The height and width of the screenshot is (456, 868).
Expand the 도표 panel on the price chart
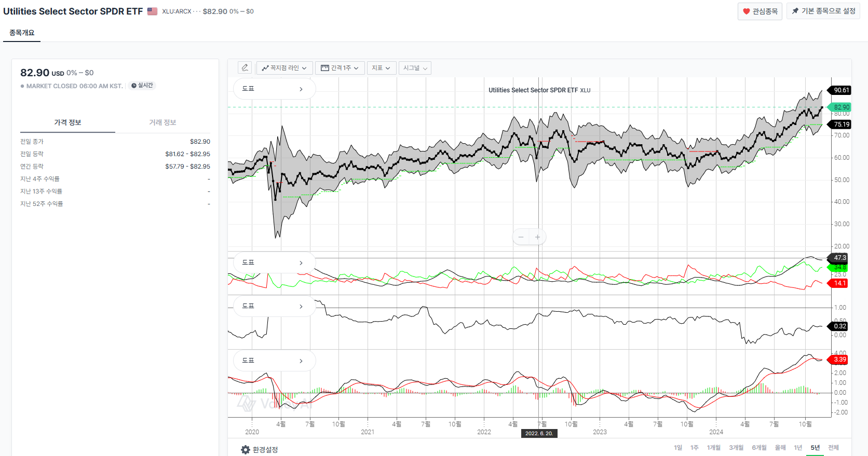pos(274,89)
